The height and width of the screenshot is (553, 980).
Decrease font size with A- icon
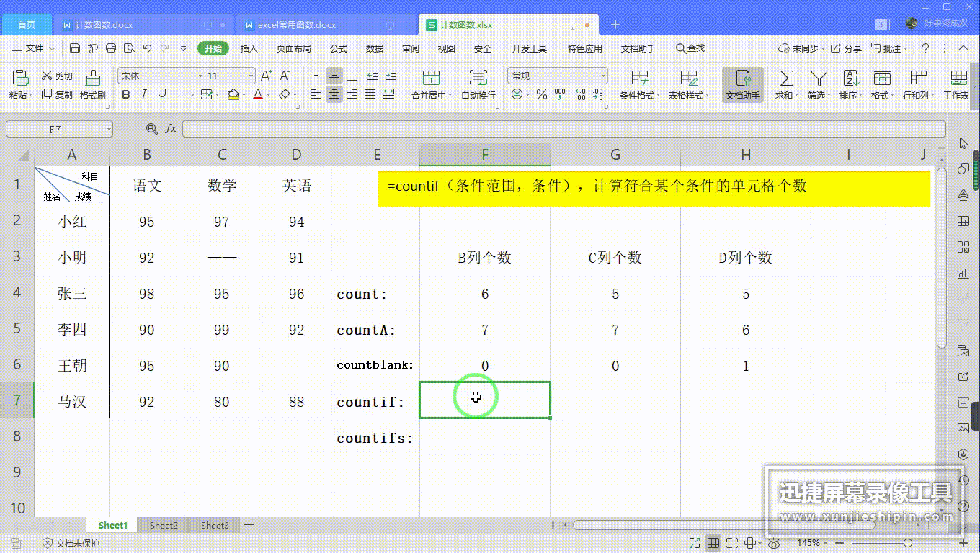pos(285,76)
